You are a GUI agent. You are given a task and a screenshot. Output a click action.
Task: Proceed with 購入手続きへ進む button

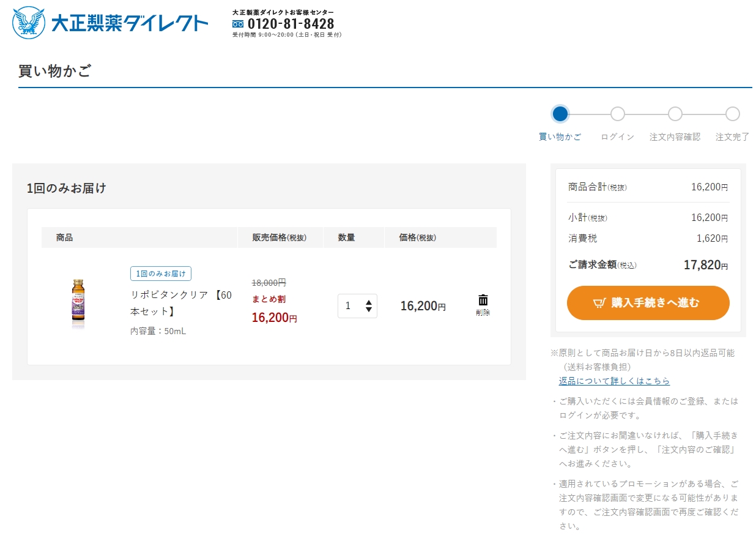648,303
